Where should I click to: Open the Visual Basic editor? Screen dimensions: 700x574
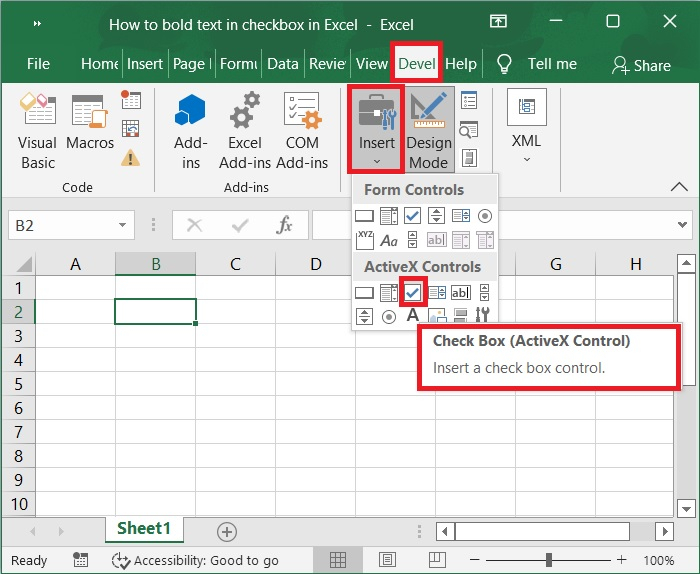(37, 131)
